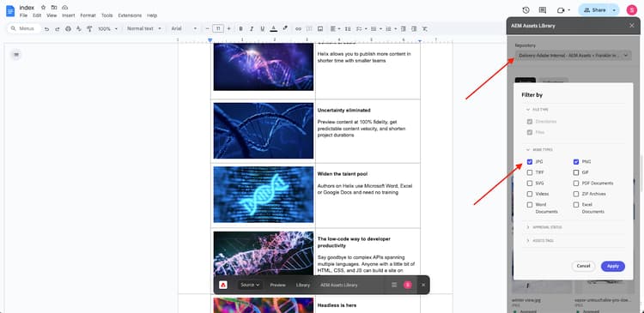Click the document outline icon
Image resolution: width=644 pixels, height=313 pixels.
[16, 55]
